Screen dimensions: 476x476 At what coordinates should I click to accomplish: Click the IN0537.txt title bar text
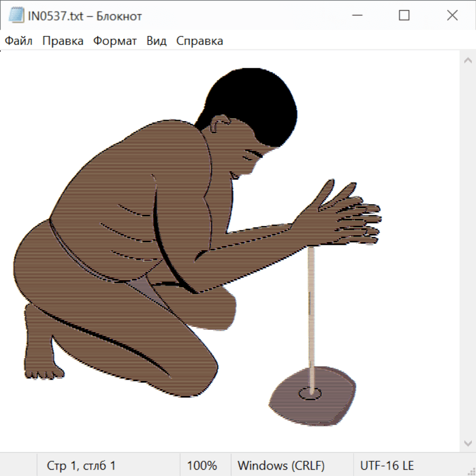[85, 16]
